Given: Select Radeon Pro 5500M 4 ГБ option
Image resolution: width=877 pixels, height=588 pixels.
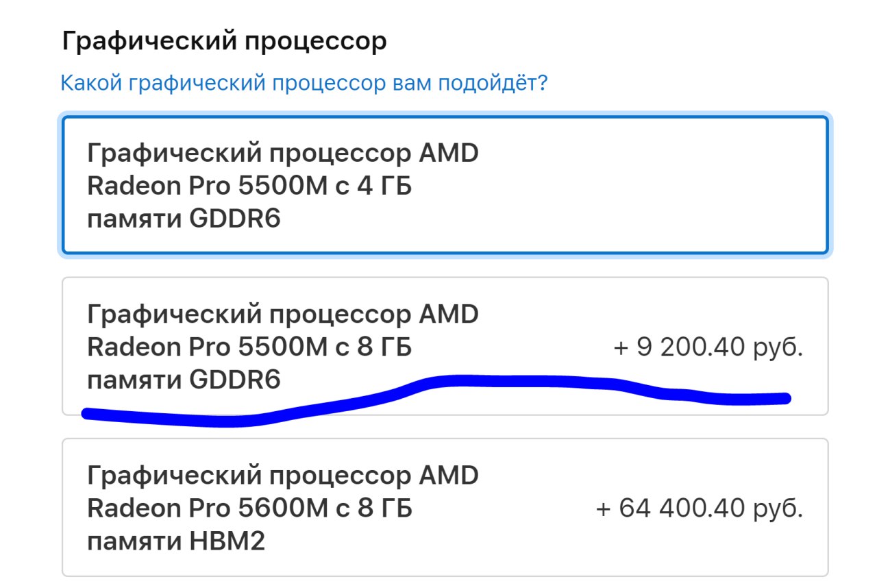Looking at the screenshot, I should tap(444, 185).
